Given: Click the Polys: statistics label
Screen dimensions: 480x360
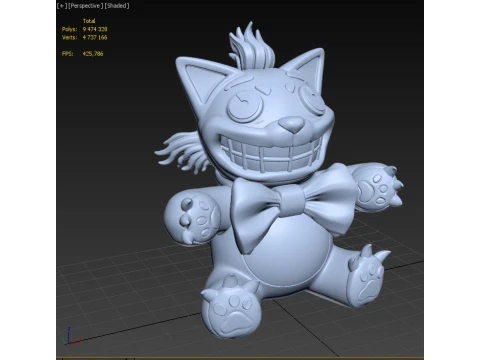Looking at the screenshot, I should (x=69, y=29).
